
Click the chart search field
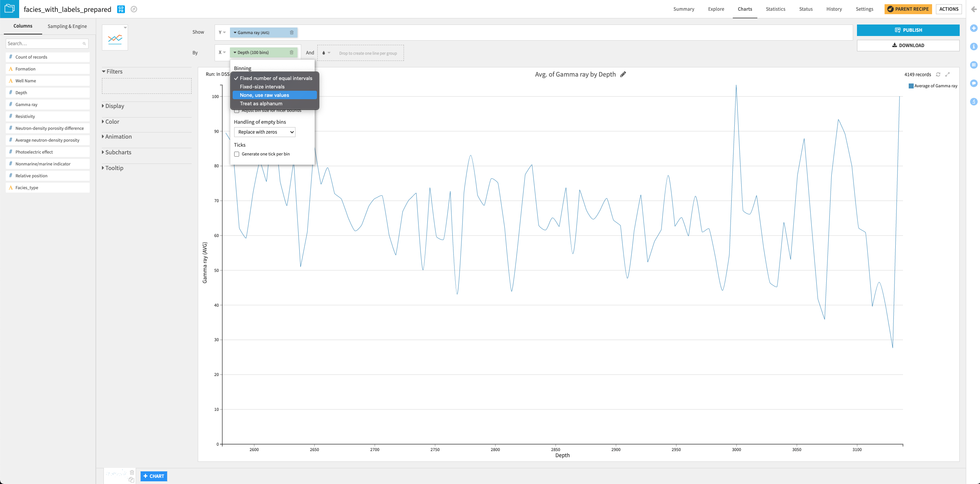pyautogui.click(x=46, y=43)
